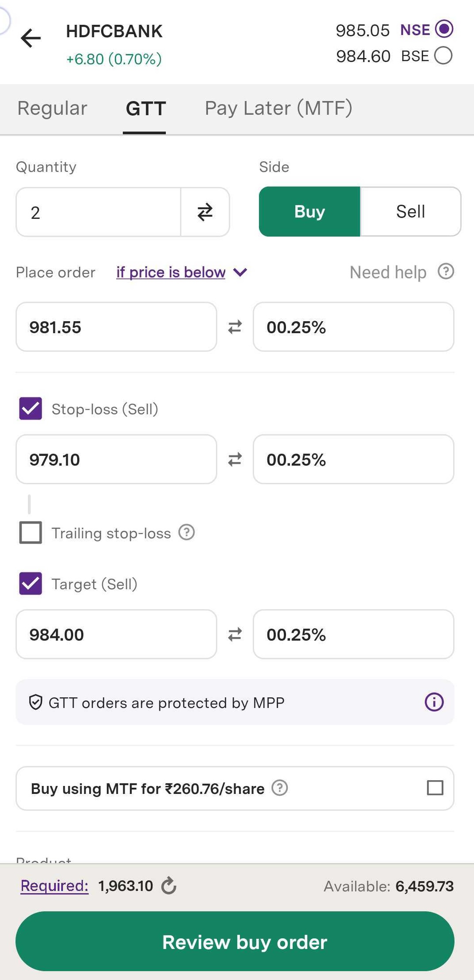Tap swap icon beside target price 984.00
474x980 pixels.
[x=235, y=634]
